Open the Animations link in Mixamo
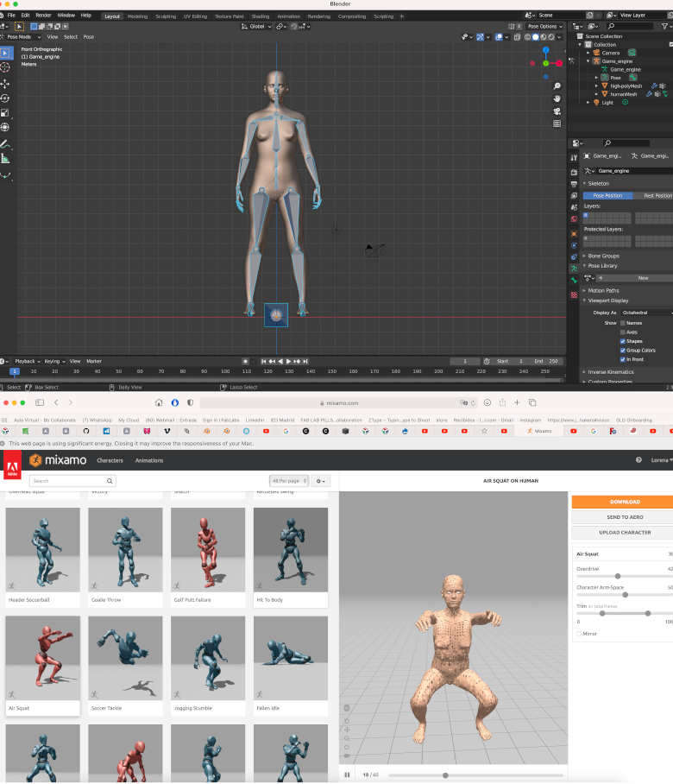 [x=149, y=460]
